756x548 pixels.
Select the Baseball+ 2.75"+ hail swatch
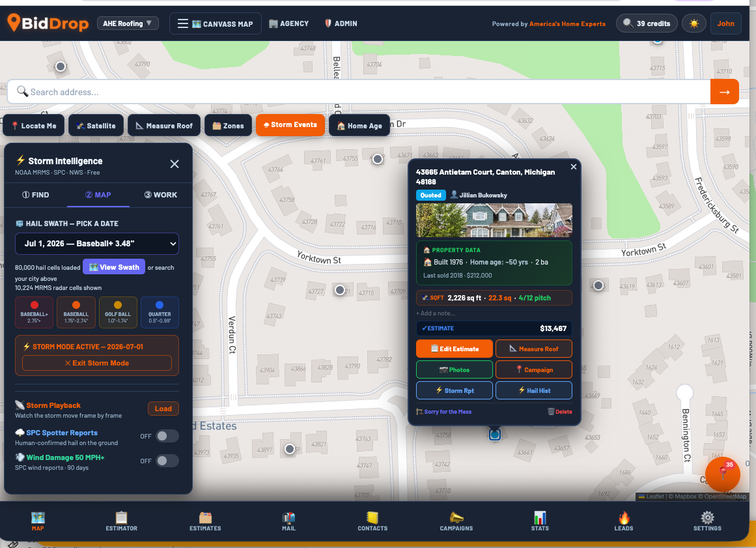[x=35, y=313]
